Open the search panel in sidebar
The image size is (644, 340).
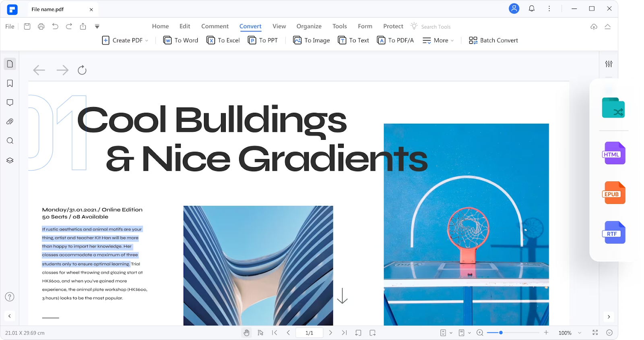click(x=10, y=141)
